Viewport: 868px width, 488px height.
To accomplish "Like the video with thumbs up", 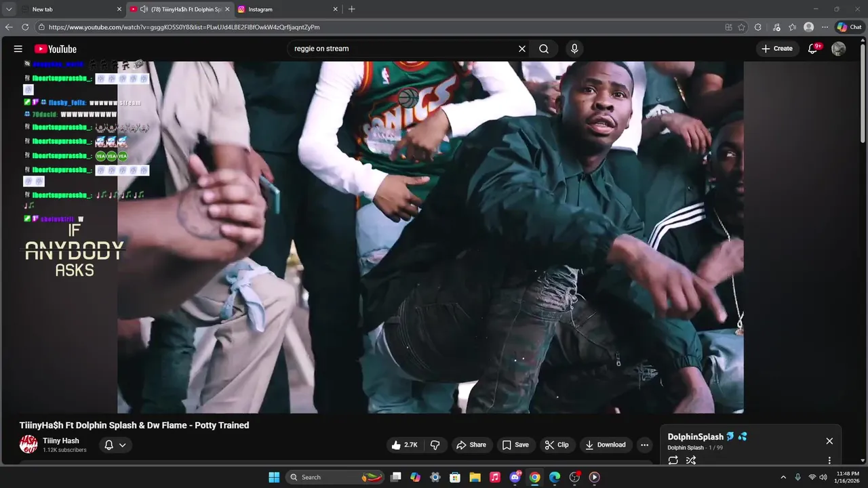I will pyautogui.click(x=404, y=445).
